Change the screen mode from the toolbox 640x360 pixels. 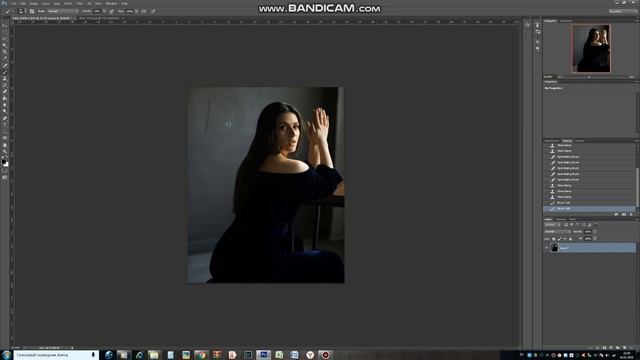pyautogui.click(x=5, y=177)
